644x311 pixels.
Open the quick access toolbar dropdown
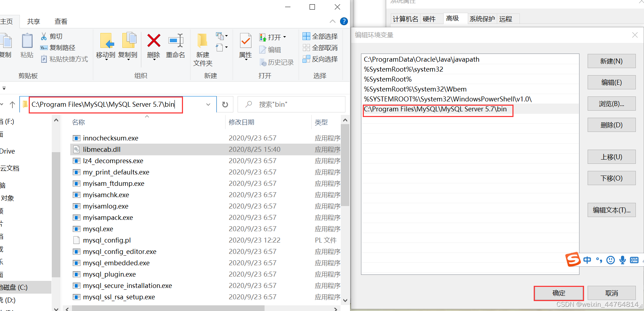4,88
